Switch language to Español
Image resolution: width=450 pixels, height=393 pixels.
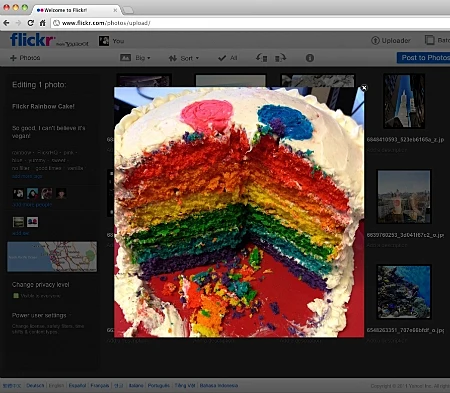click(x=77, y=386)
